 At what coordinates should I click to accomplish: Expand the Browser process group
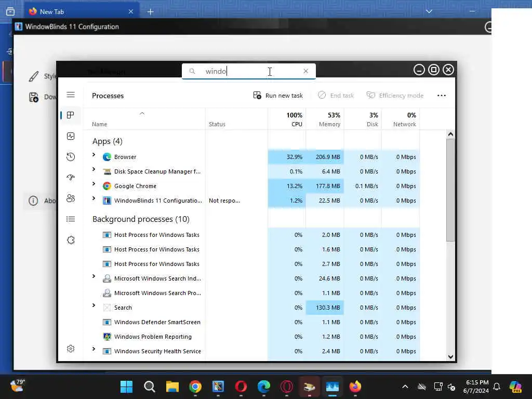[x=94, y=155]
